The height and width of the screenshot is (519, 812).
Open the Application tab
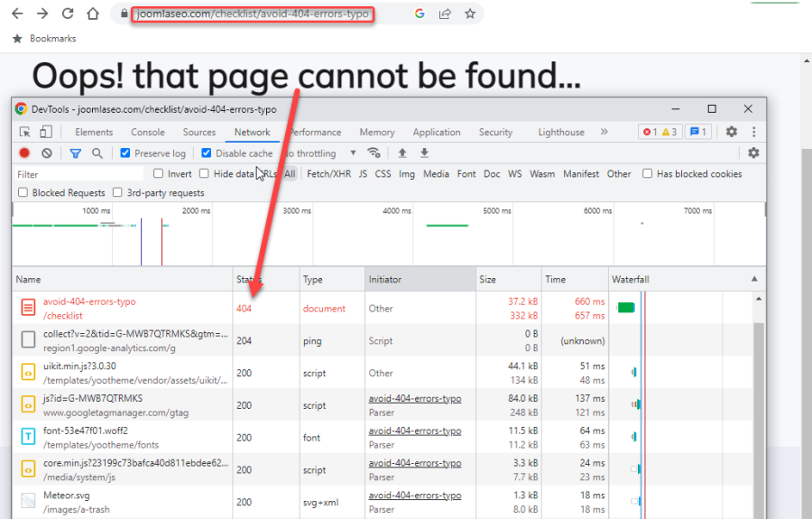[x=437, y=132]
